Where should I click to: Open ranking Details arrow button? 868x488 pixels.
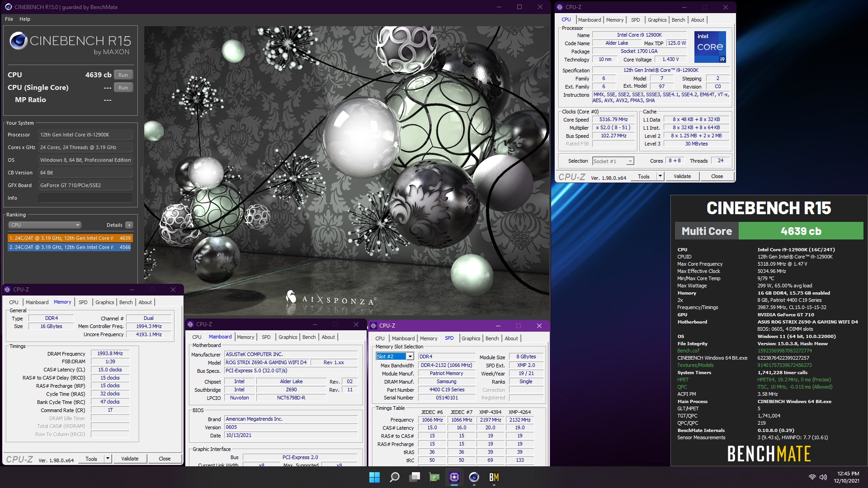129,225
